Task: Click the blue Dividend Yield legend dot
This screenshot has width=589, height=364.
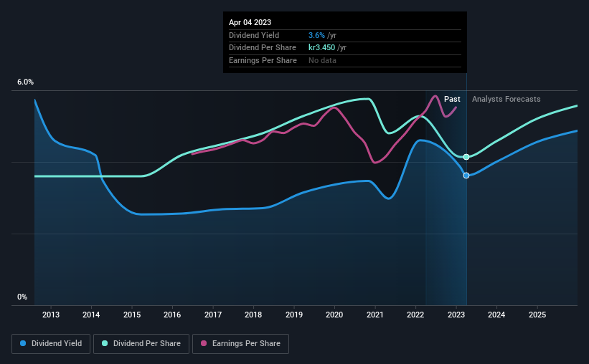Action: tap(23, 343)
